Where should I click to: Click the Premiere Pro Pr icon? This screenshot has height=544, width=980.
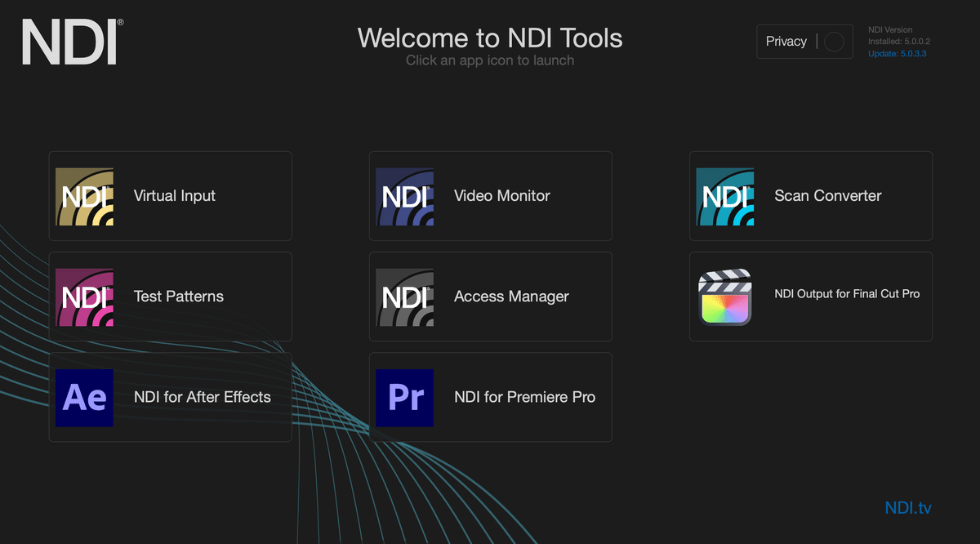(x=404, y=398)
